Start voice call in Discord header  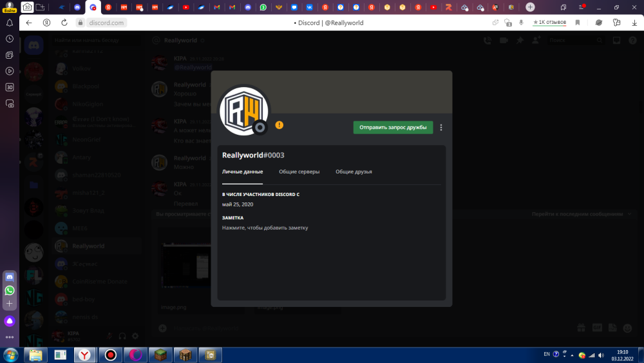[x=488, y=40]
